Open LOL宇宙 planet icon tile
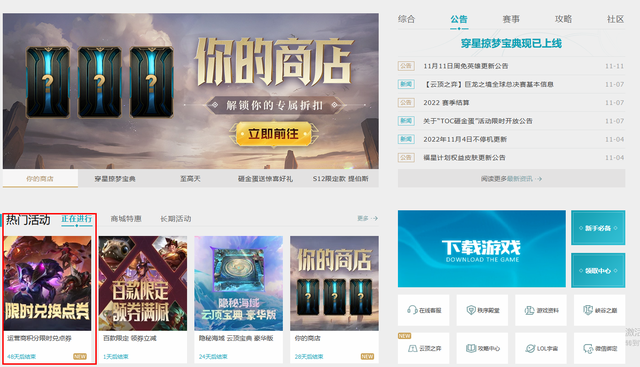640x367 pixels. coord(541,348)
